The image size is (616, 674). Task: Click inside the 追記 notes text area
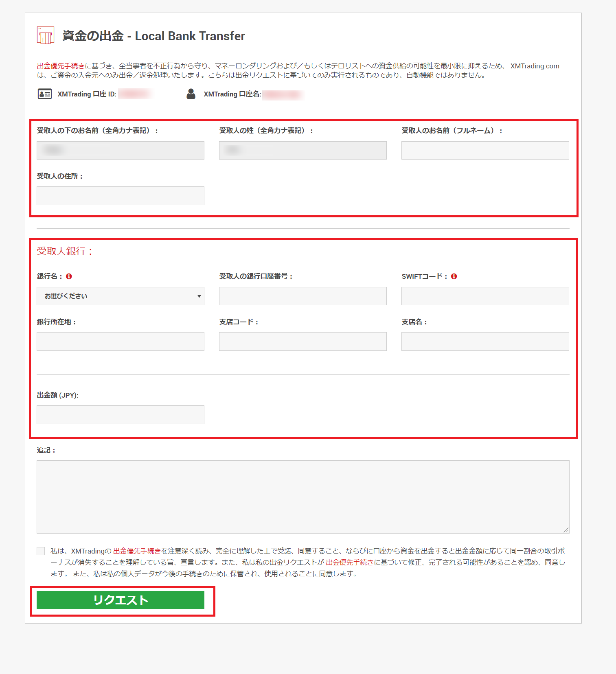pos(303,497)
